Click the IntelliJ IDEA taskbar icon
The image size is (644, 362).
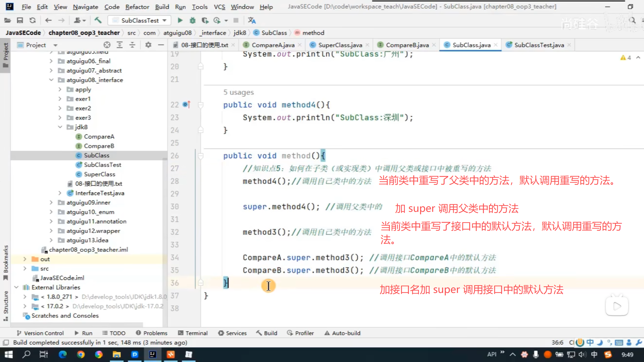pyautogui.click(x=153, y=354)
